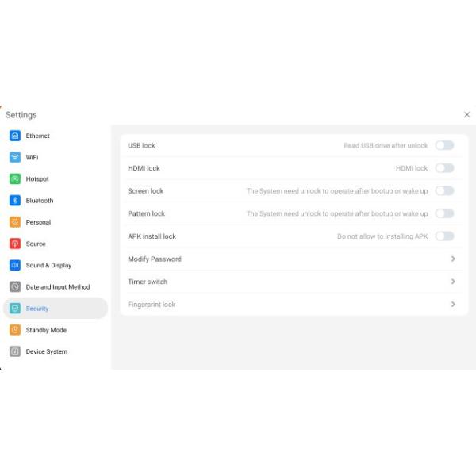
Task: Click the Ethernet icon in sidebar
Action: [15, 136]
